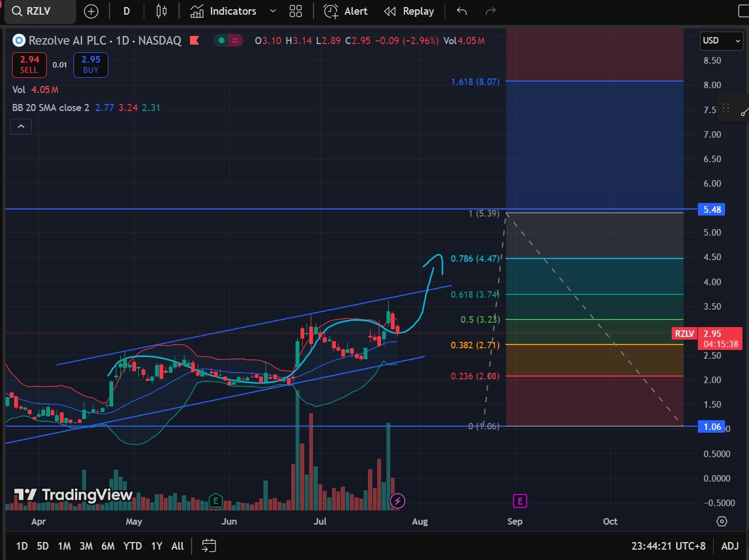Click the Rezolve AI PLC symbol title
749x560 pixels.
coord(105,40)
